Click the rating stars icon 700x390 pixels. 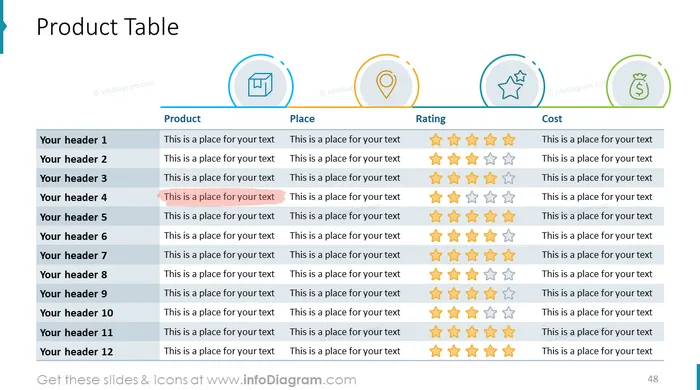coord(512,85)
